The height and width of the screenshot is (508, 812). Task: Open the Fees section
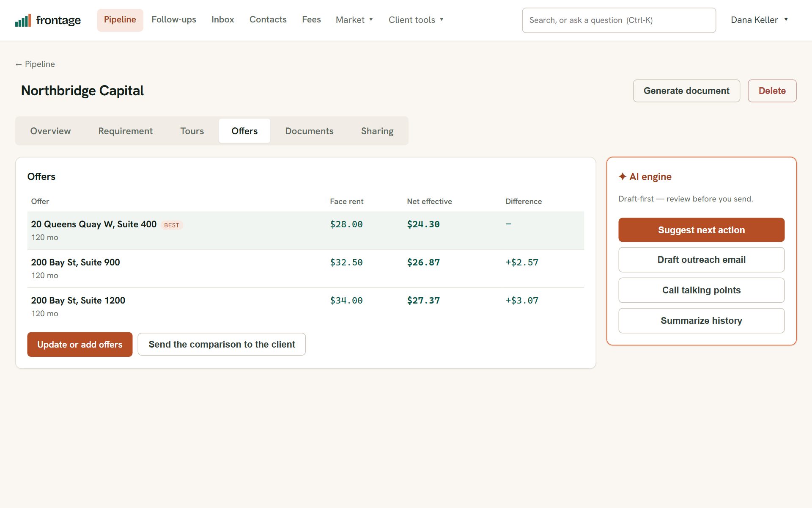(311, 19)
